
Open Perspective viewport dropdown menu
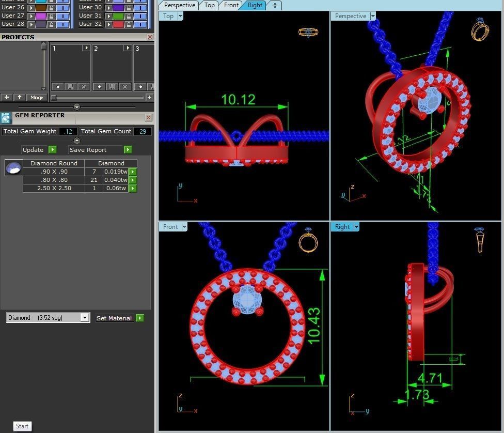372,16
